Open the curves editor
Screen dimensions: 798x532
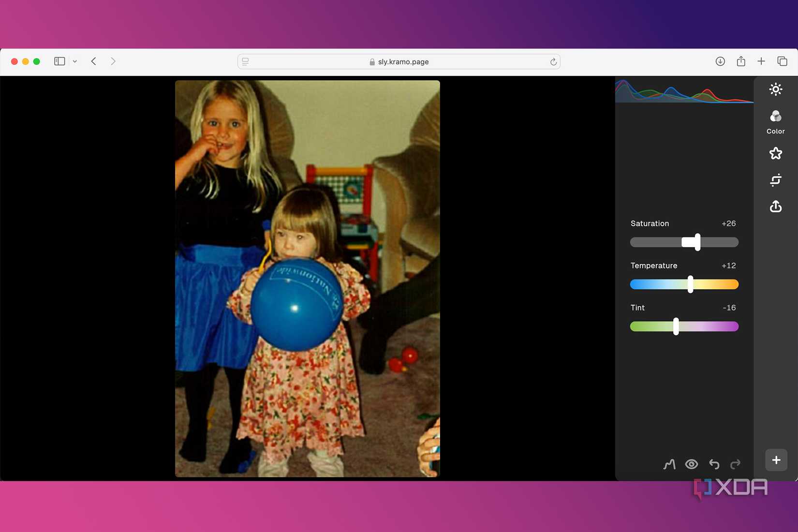pos(669,464)
